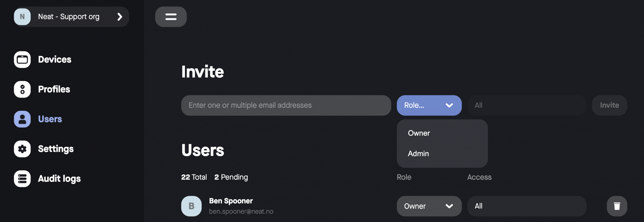Click the Users person icon in the sidebar
Viewport: 644px width, 222px height.
[x=22, y=119]
